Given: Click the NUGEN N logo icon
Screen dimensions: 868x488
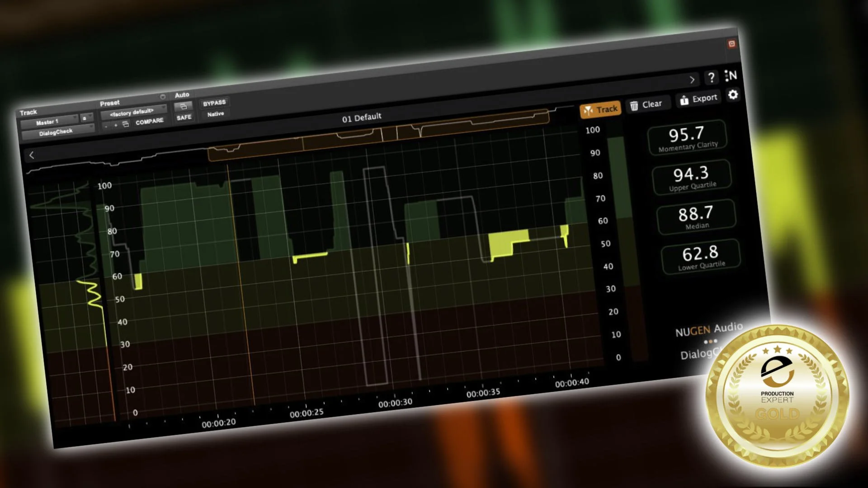Looking at the screenshot, I should point(731,75).
